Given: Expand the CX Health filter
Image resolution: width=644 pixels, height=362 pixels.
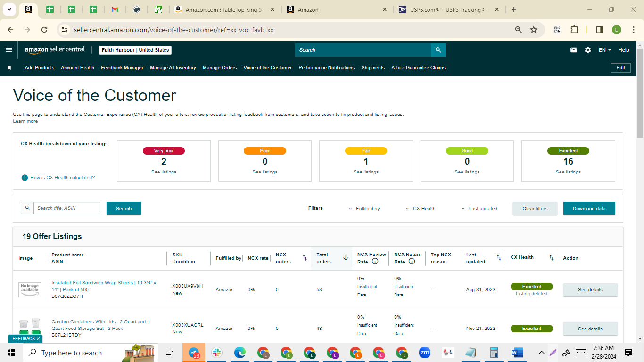Looking at the screenshot, I should [x=421, y=209].
